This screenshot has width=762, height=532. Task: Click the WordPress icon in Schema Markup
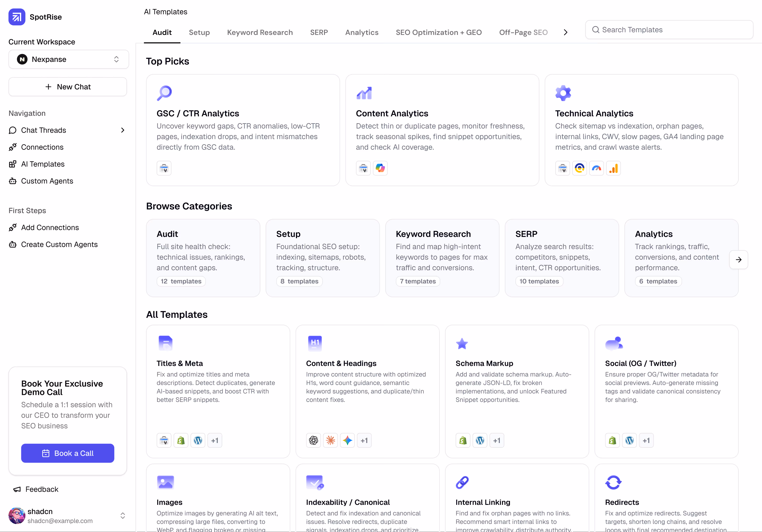click(480, 441)
